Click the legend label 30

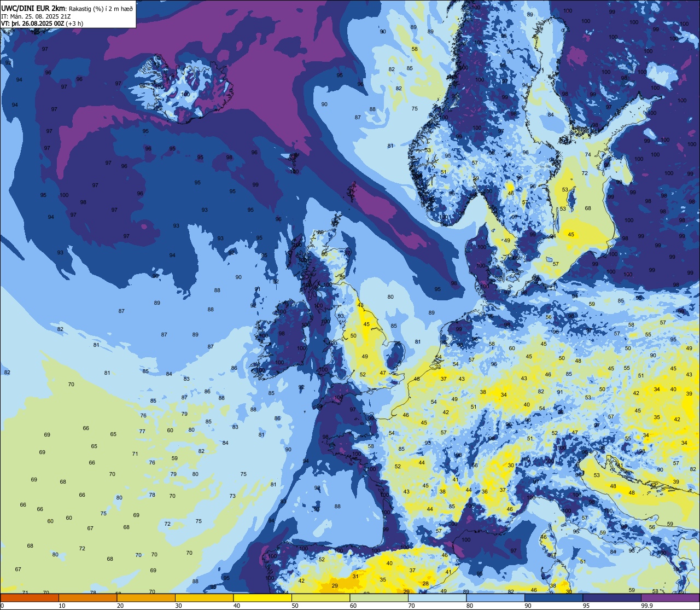(178, 606)
